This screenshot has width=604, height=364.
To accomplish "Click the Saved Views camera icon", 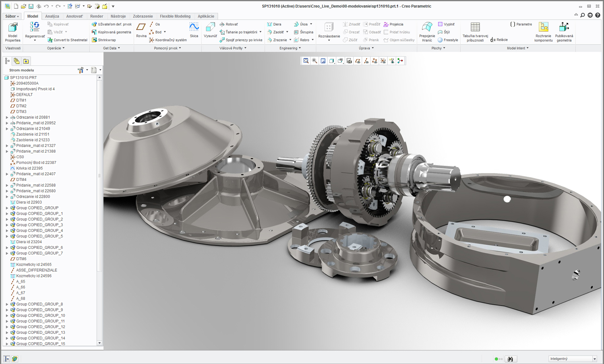I will (349, 61).
